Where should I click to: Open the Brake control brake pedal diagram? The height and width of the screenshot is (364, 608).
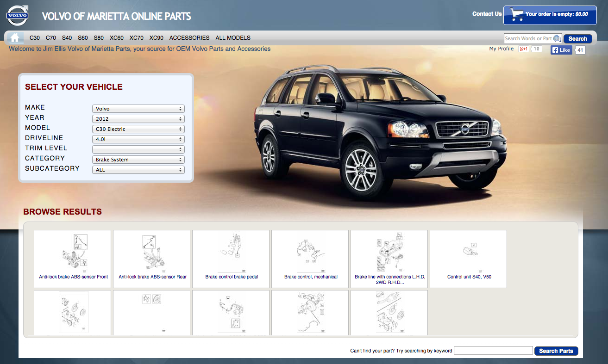pos(231,259)
